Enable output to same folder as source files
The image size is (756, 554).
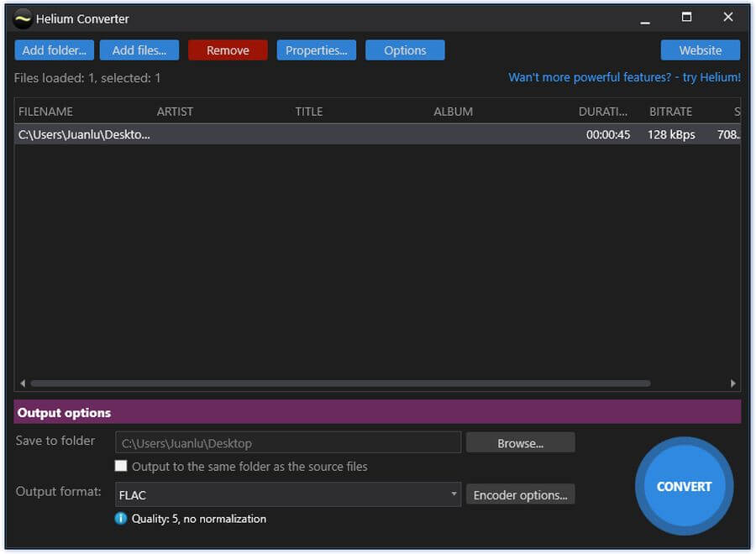click(121, 466)
